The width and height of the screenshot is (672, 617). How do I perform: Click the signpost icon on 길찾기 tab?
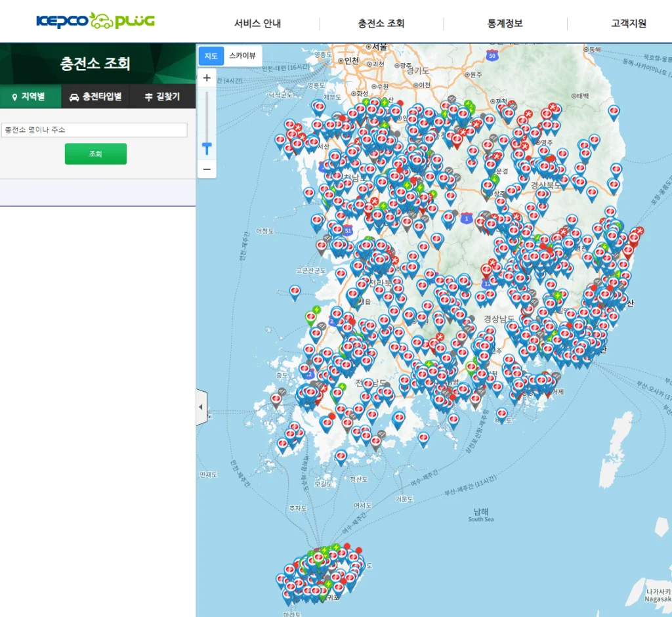[x=149, y=96]
